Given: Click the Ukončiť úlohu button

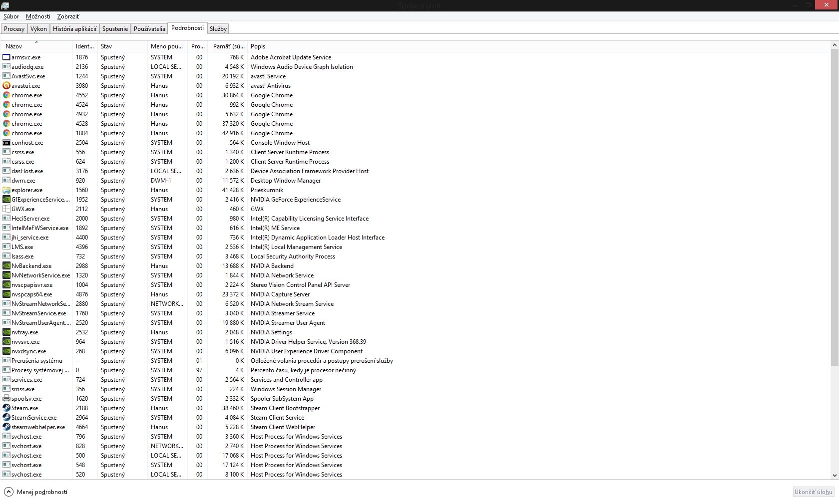Looking at the screenshot, I should point(814,492).
